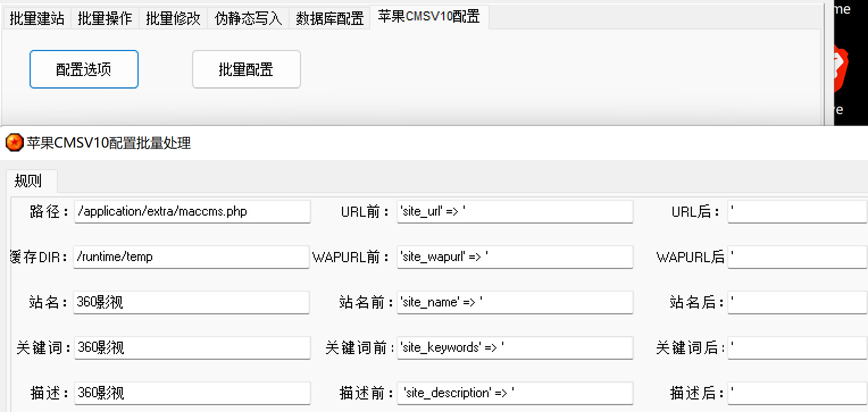Focus the 路径 input field

[x=192, y=212]
